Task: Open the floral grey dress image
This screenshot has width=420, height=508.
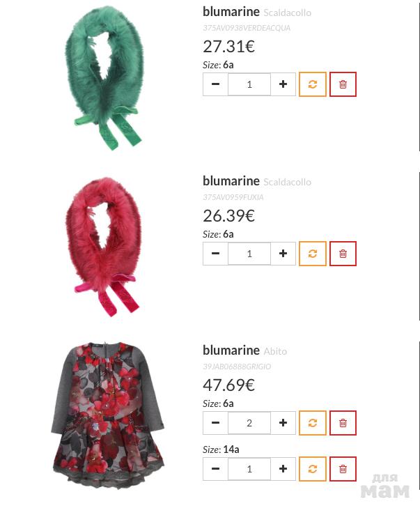Action: click(107, 415)
